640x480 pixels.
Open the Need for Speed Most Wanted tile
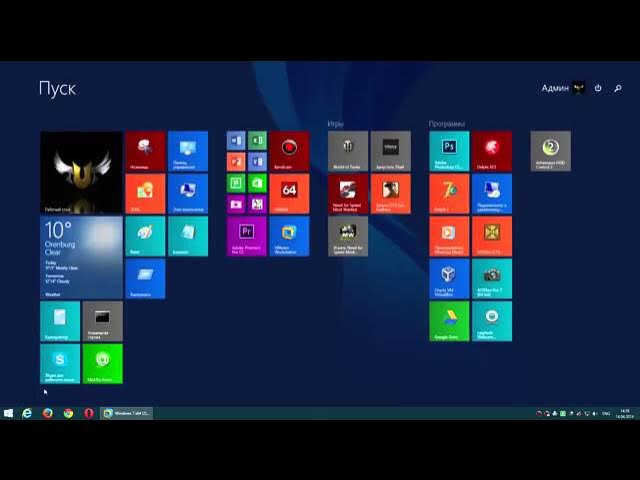point(348,193)
